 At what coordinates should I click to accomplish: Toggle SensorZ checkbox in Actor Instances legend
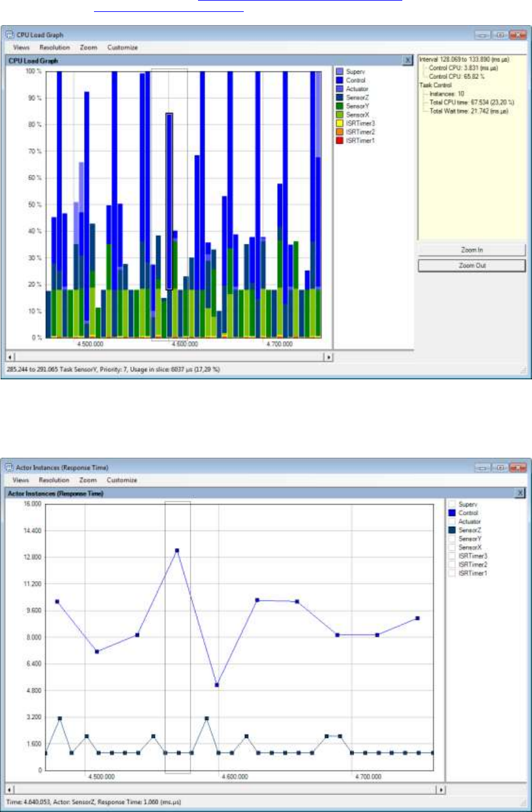(x=452, y=530)
